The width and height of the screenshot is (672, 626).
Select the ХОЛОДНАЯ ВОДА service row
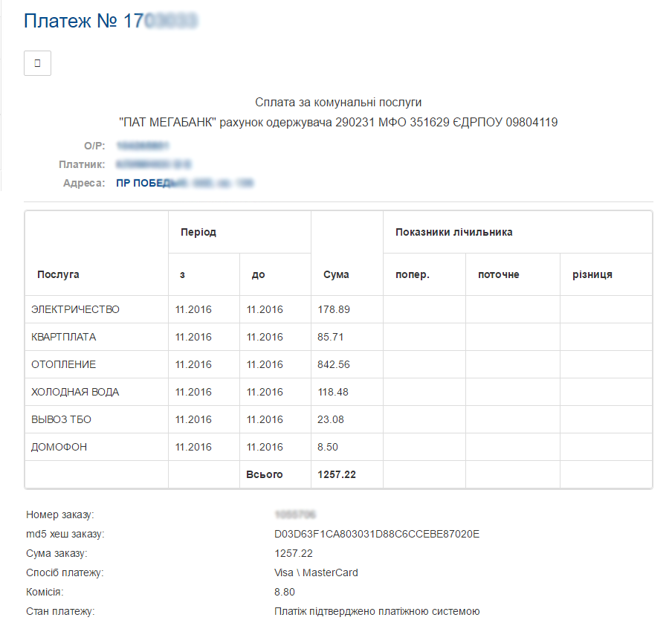75,392
